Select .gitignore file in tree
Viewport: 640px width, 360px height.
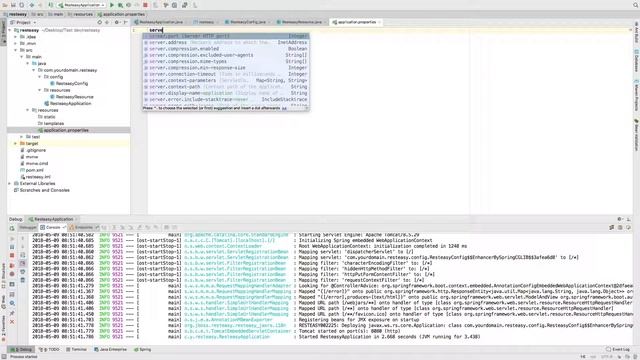[x=36, y=150]
